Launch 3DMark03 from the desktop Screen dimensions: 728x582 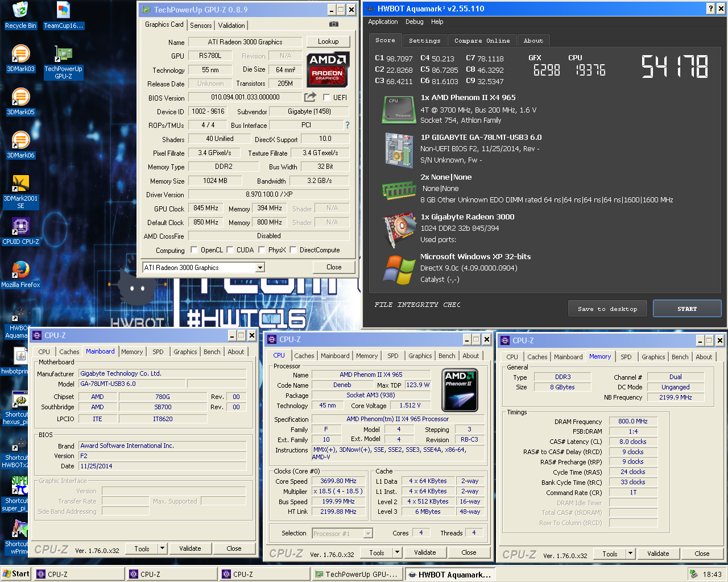click(20, 59)
